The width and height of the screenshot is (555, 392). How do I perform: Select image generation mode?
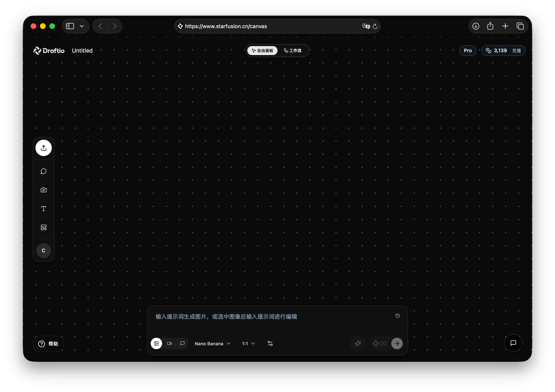[156, 343]
